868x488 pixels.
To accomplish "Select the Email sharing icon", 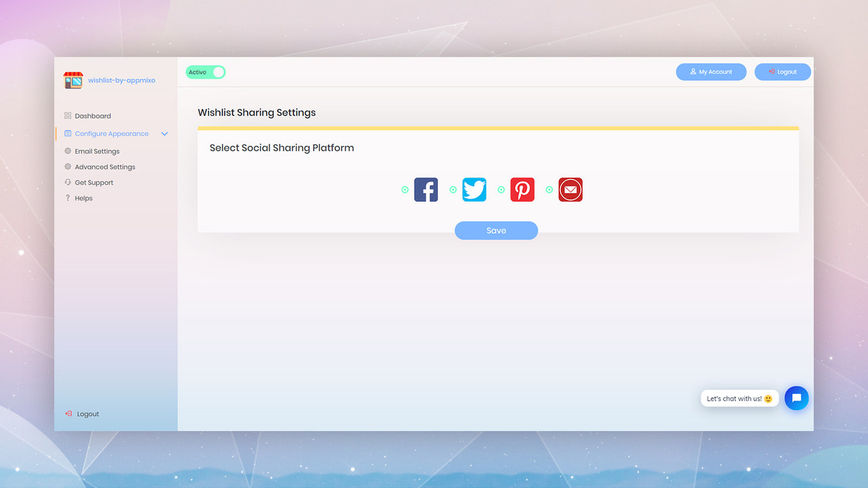I will click(x=570, y=190).
